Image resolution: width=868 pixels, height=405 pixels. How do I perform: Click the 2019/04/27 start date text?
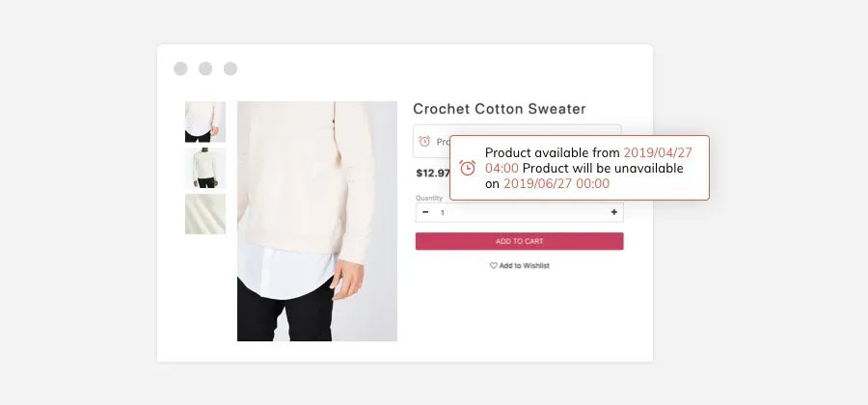coord(658,152)
